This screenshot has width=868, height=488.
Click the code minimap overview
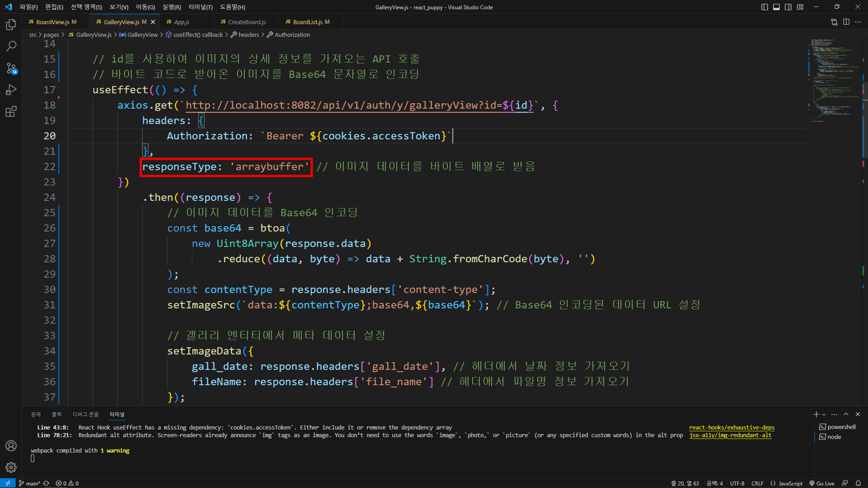tap(832, 78)
